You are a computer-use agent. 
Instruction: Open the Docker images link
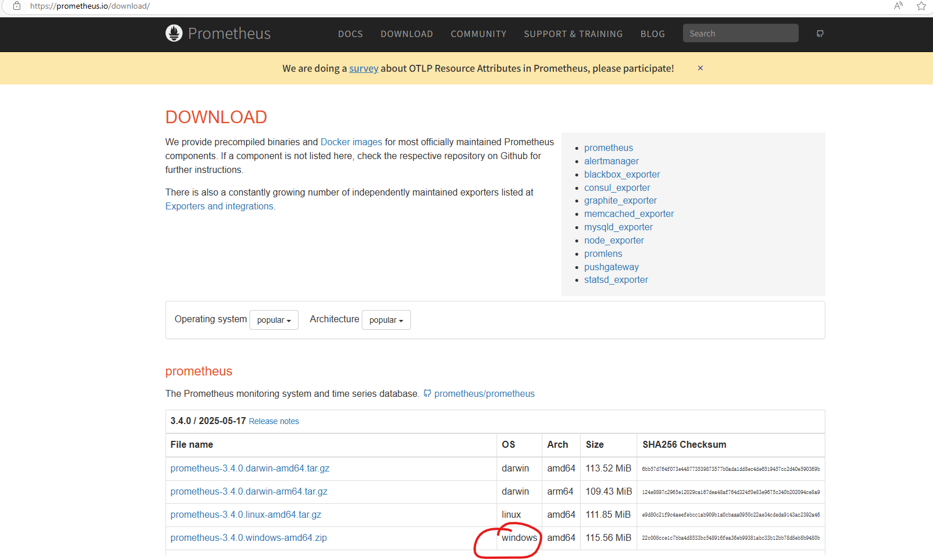351,142
